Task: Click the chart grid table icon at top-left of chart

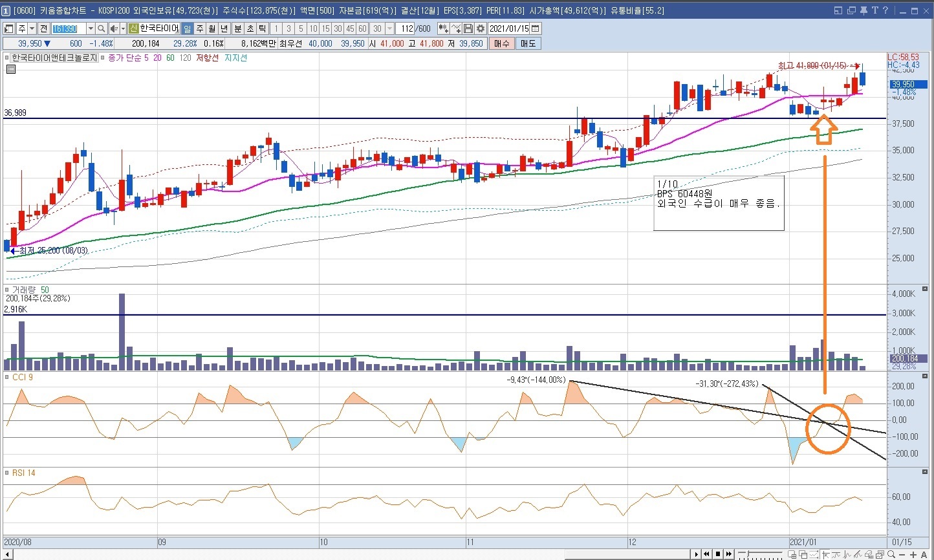Action: [x=10, y=69]
